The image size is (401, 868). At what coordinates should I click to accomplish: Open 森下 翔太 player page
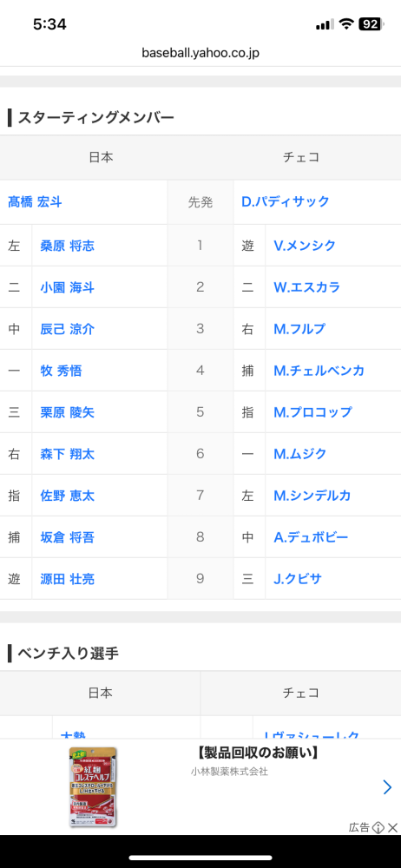click(67, 454)
